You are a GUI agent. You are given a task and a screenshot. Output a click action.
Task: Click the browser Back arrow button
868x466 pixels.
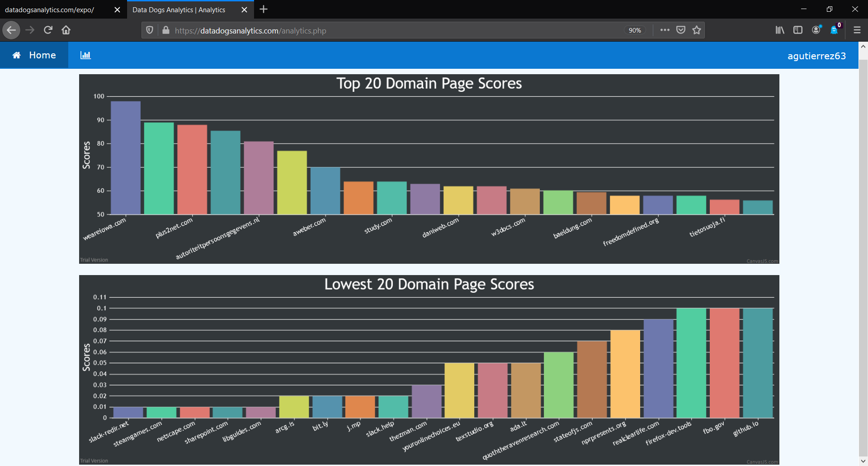(x=11, y=30)
